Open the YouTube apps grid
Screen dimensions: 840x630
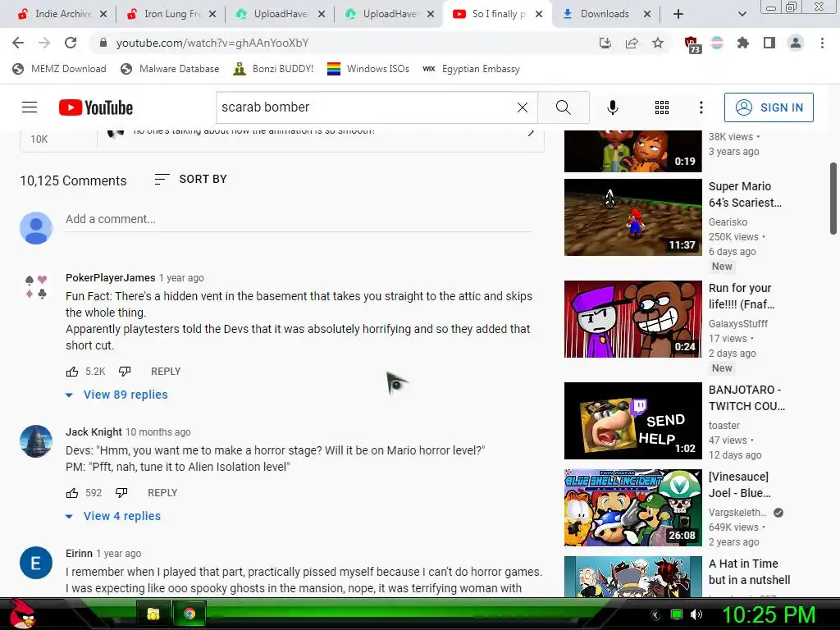(x=662, y=107)
